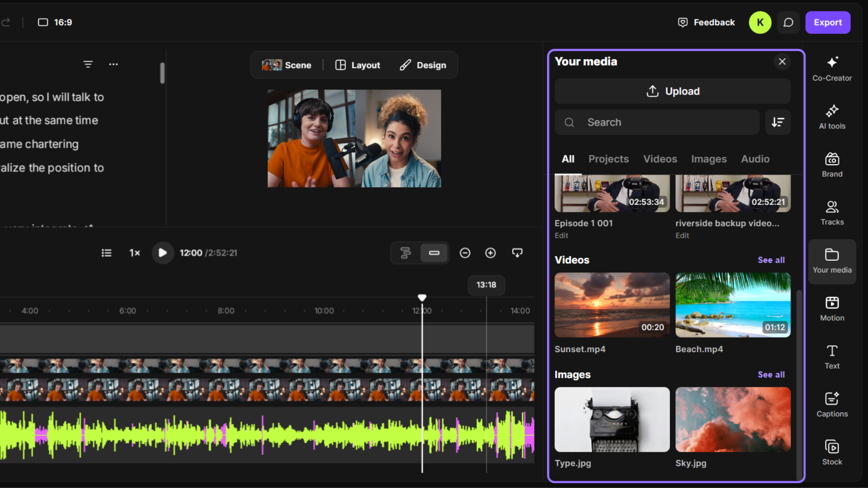
Task: Click the Feedback button
Action: tap(706, 23)
